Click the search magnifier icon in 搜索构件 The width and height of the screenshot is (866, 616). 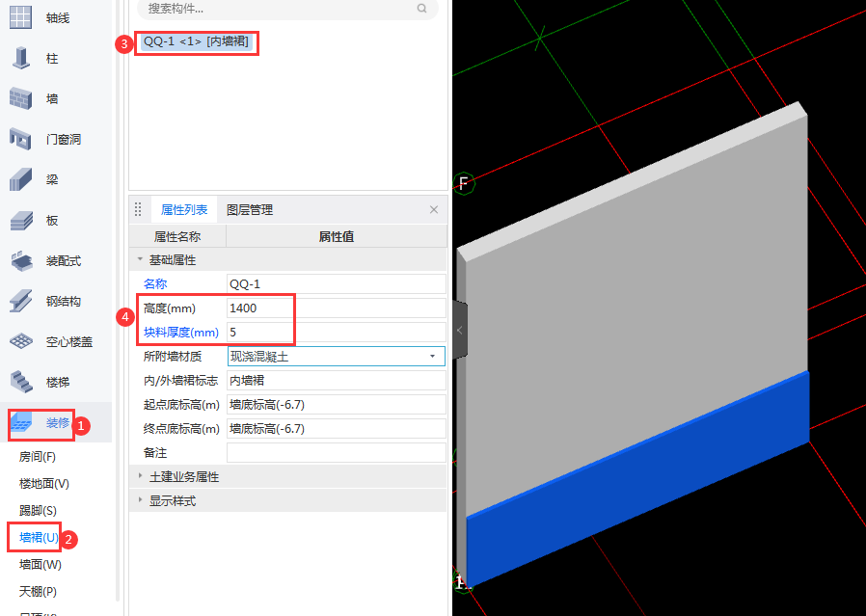pyautogui.click(x=422, y=9)
